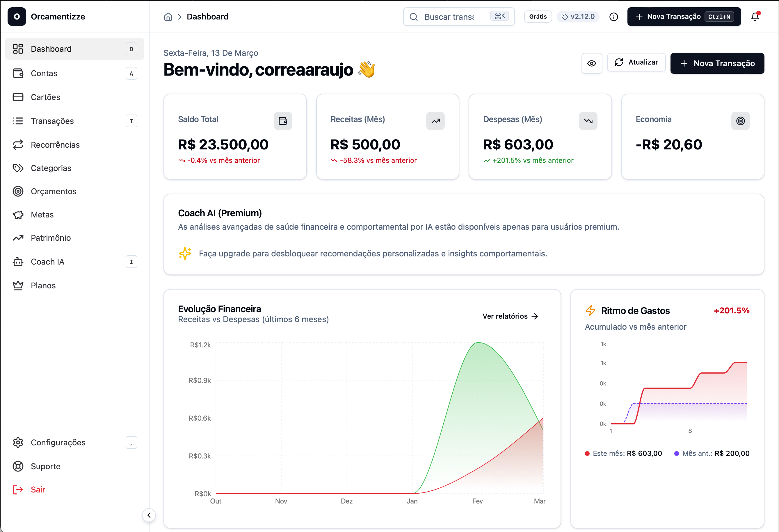Open the v2.12.0 version tag
Screen dimensions: 779x532
tap(578, 17)
